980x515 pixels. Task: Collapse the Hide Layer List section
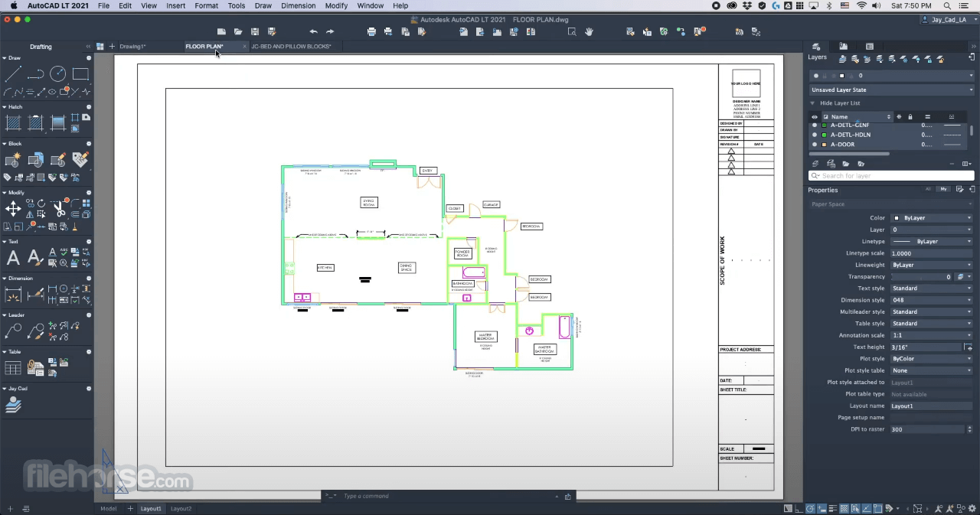[812, 103]
